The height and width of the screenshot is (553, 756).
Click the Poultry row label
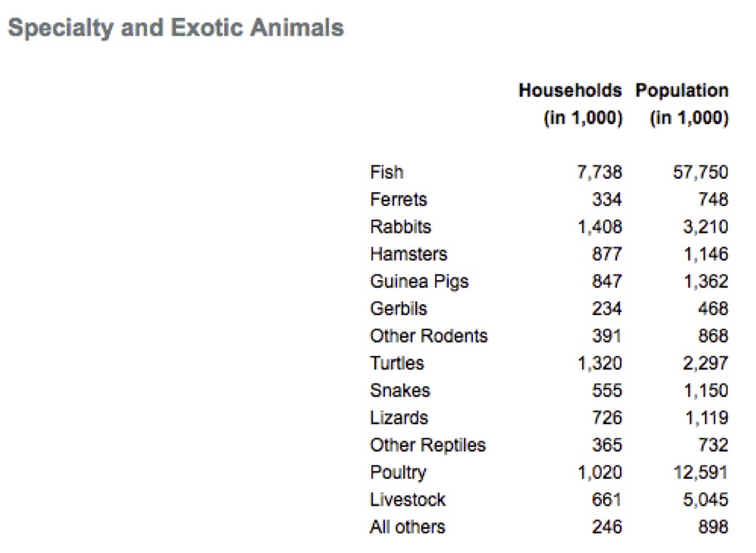(x=397, y=472)
